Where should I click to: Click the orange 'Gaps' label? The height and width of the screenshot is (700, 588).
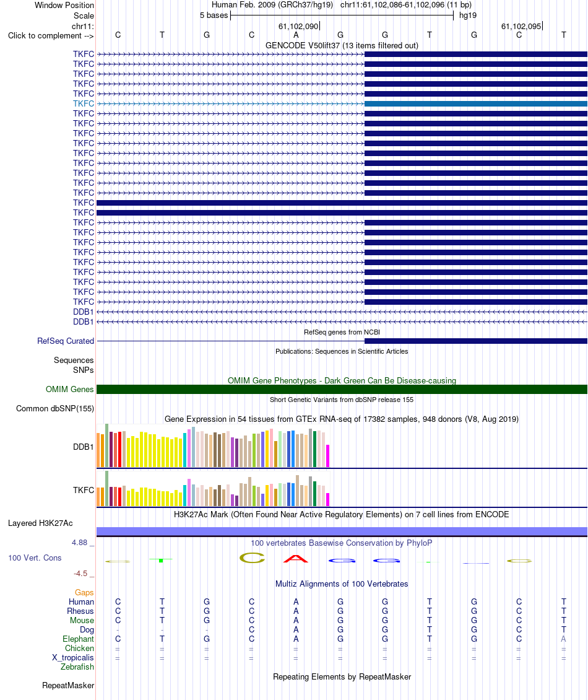click(84, 592)
